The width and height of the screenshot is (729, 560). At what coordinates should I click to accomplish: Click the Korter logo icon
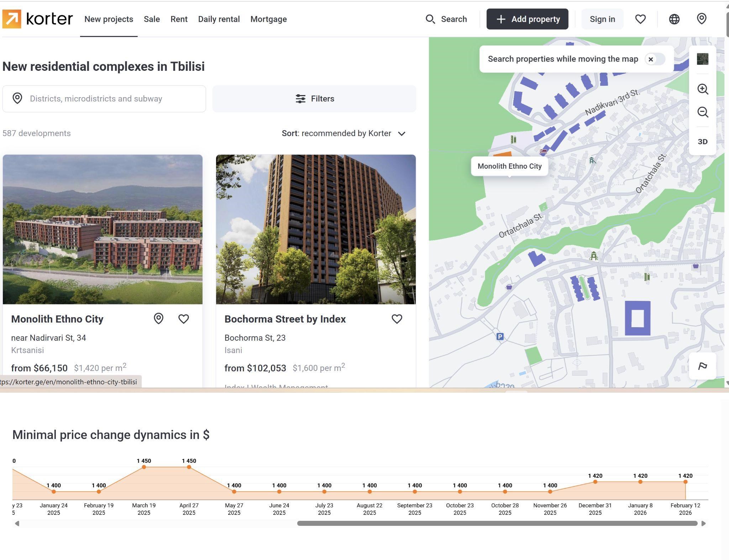click(12, 19)
